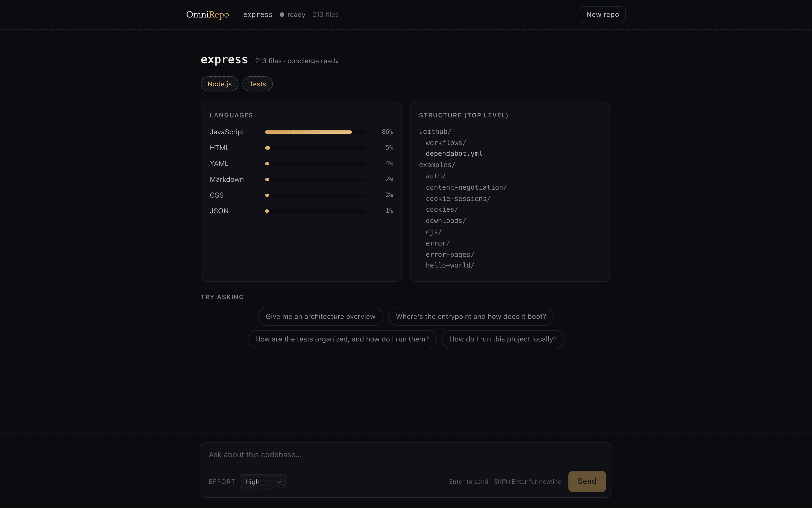Image resolution: width=812 pixels, height=508 pixels.
Task: Open the workflows/ folder entry
Action: point(445,143)
